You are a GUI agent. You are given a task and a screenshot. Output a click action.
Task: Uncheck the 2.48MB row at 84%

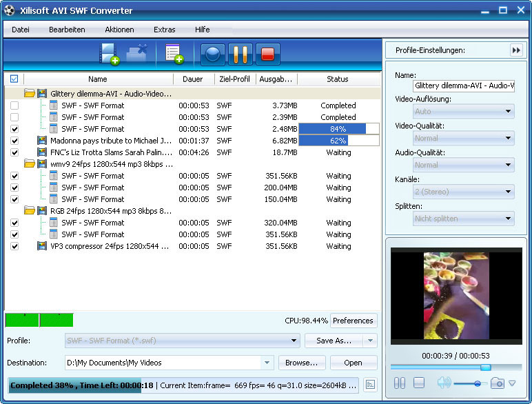[14, 129]
